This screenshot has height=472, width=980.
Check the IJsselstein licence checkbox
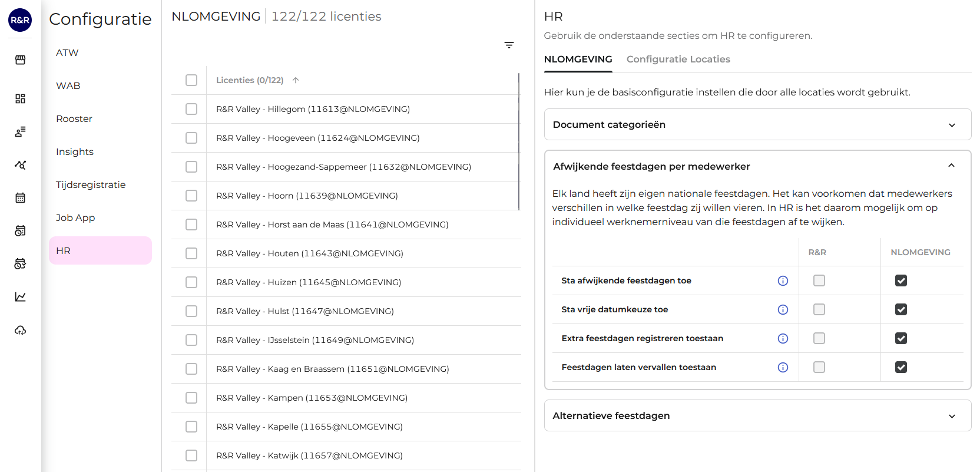(x=191, y=340)
